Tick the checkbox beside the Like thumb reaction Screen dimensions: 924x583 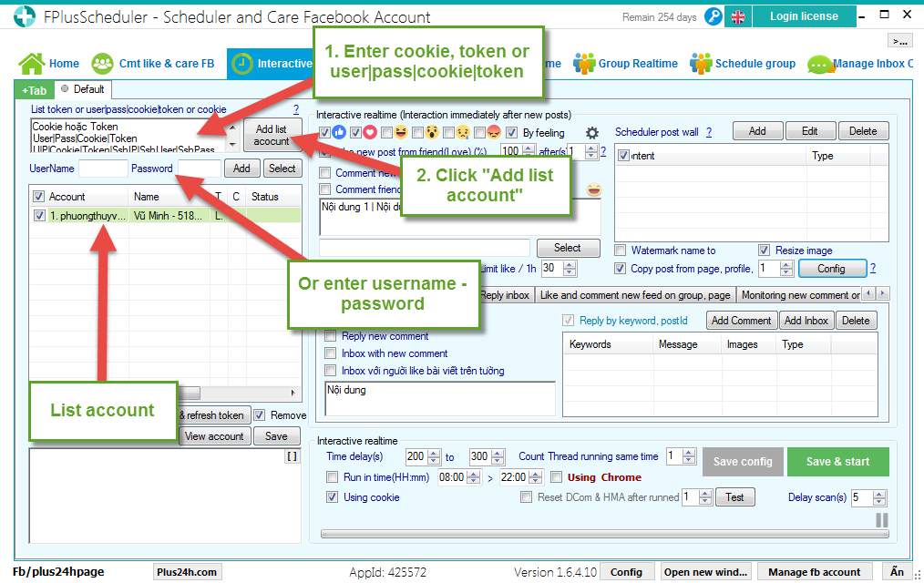[x=324, y=132]
